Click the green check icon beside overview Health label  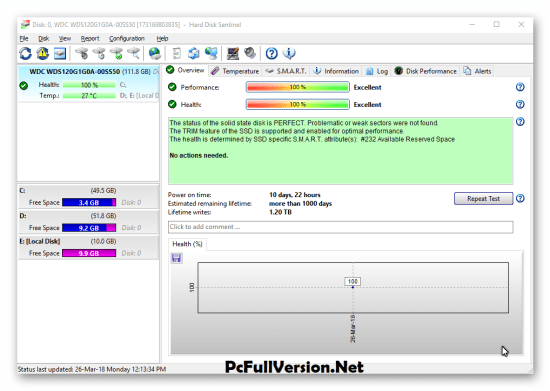172,104
